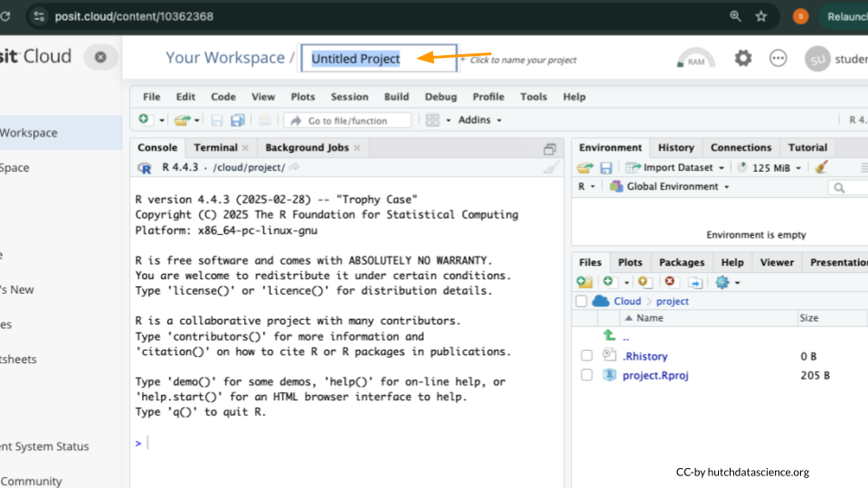Click the Open File folder icon

point(182,120)
